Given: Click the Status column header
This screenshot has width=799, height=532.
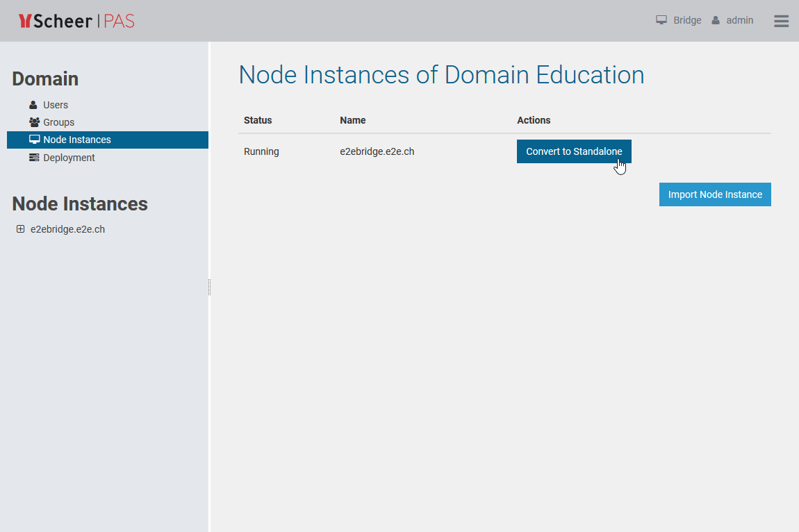Looking at the screenshot, I should click(258, 120).
